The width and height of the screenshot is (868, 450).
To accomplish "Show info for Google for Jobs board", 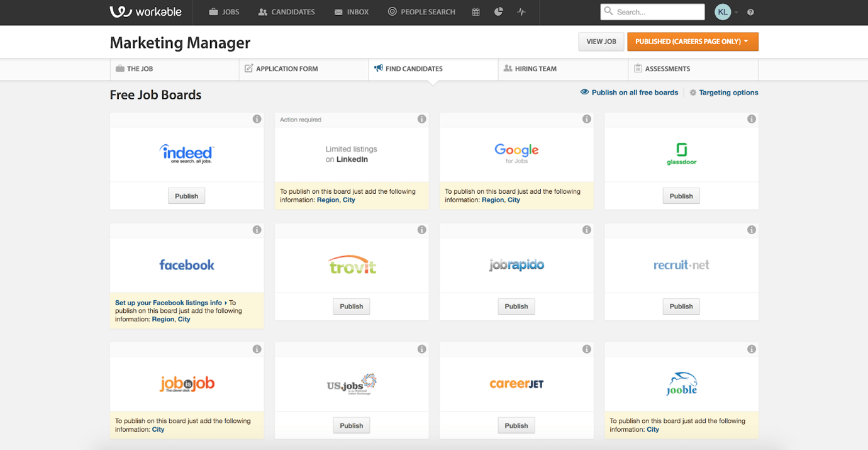I will (x=586, y=119).
